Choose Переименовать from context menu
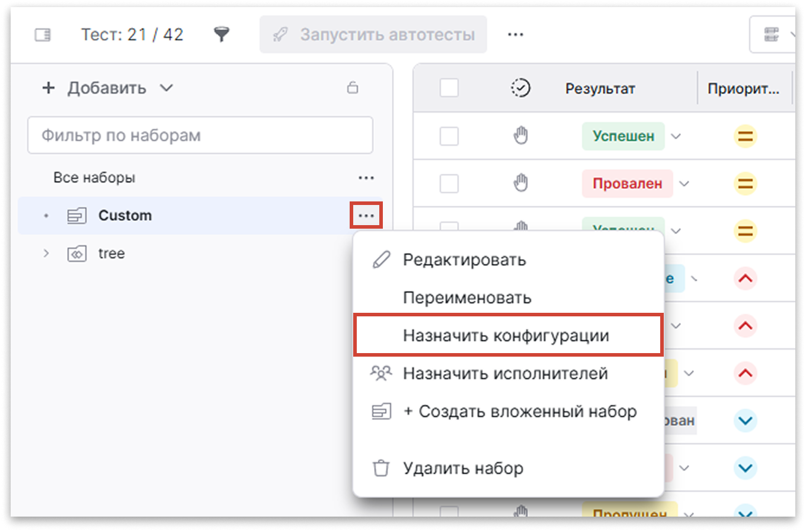 pos(508,297)
